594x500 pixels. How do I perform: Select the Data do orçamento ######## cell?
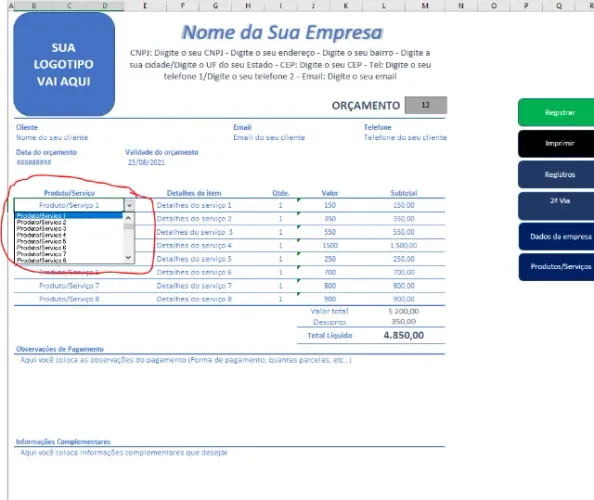tap(34, 162)
